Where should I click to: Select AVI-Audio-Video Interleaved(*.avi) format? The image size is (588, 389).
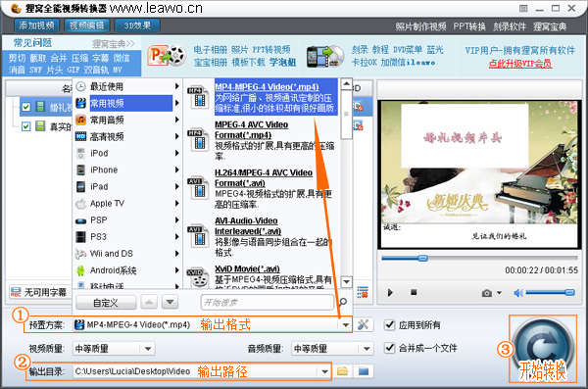tap(263, 237)
